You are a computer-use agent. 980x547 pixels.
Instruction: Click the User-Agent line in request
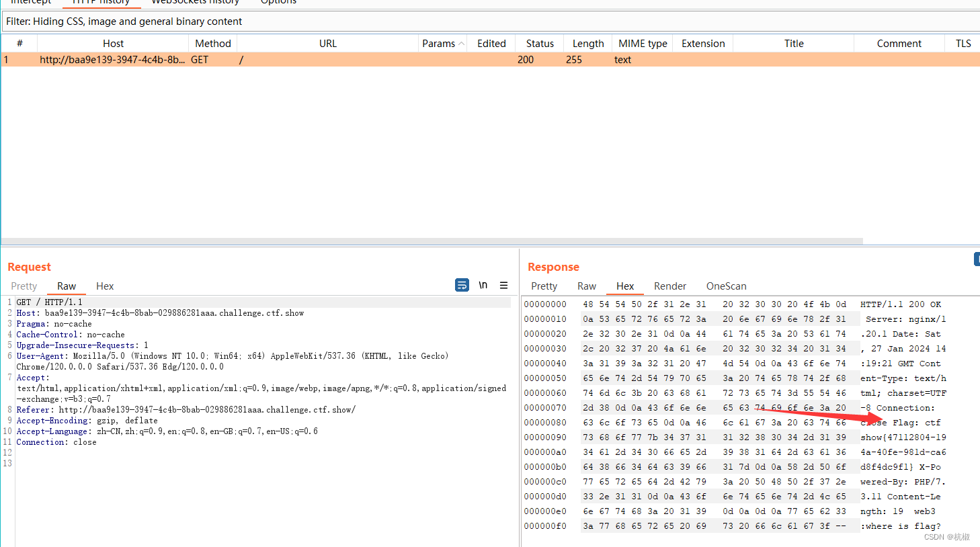[232, 362]
